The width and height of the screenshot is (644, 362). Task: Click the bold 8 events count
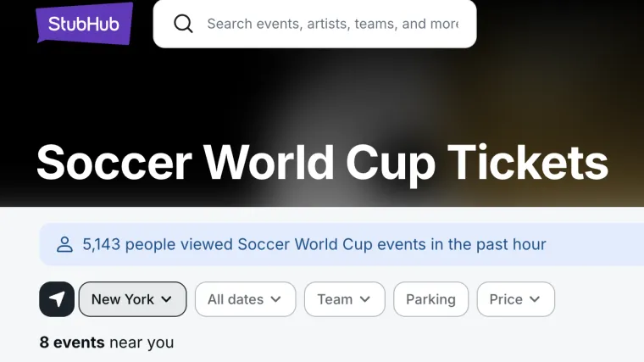[71, 343]
